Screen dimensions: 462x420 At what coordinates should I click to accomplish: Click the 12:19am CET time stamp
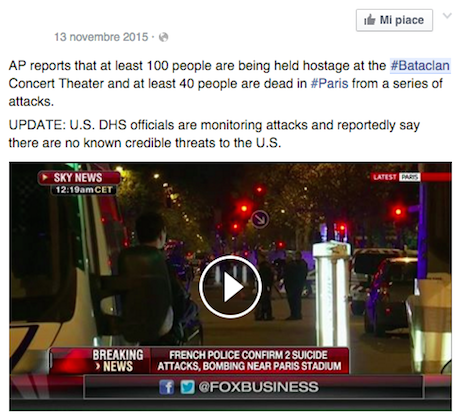click(x=84, y=190)
